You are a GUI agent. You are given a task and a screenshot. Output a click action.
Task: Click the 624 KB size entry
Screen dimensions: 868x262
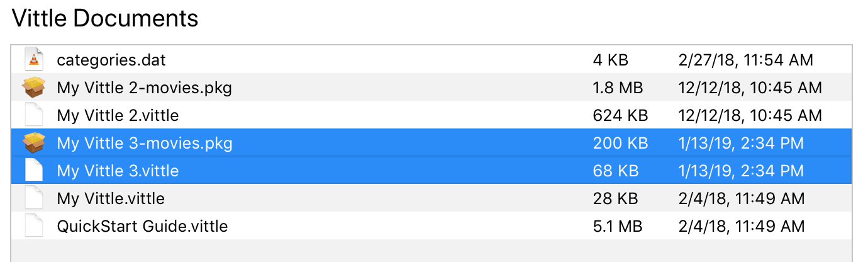(620, 116)
